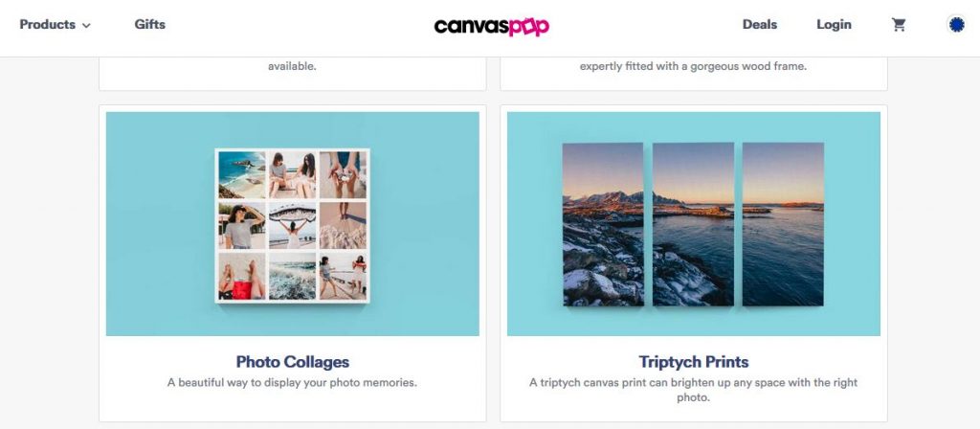The width and height of the screenshot is (980, 429).
Task: Click the beach aerial photo in collage
Action: click(x=242, y=175)
